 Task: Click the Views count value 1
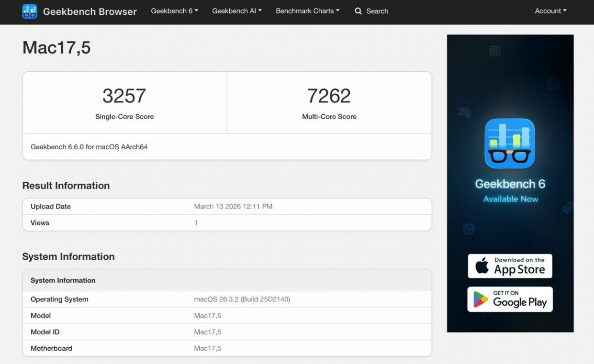(196, 223)
